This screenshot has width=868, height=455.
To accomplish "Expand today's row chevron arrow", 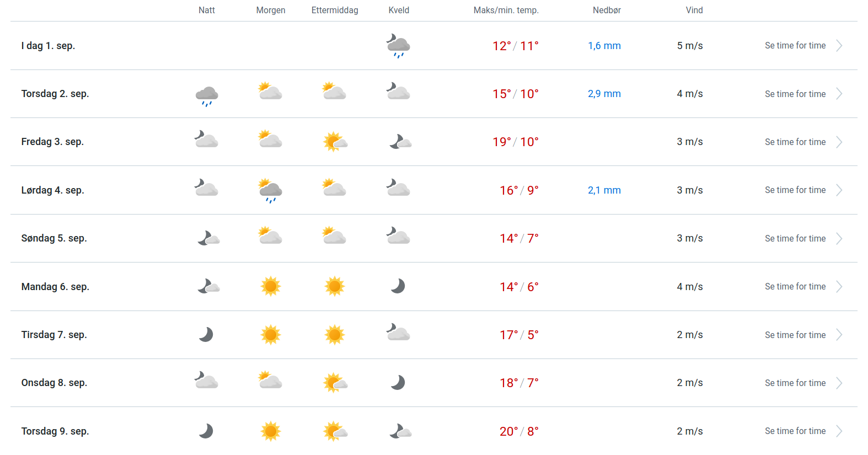I will [x=839, y=46].
